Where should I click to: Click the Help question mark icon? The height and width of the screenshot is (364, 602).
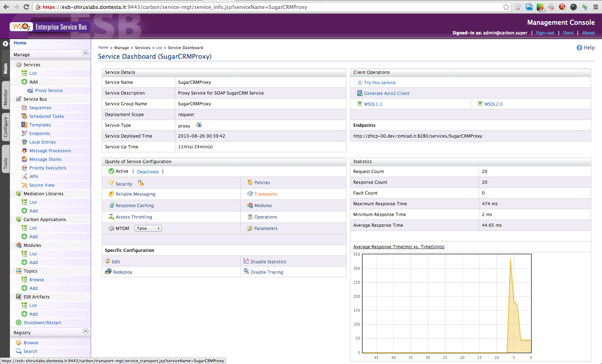tap(579, 48)
